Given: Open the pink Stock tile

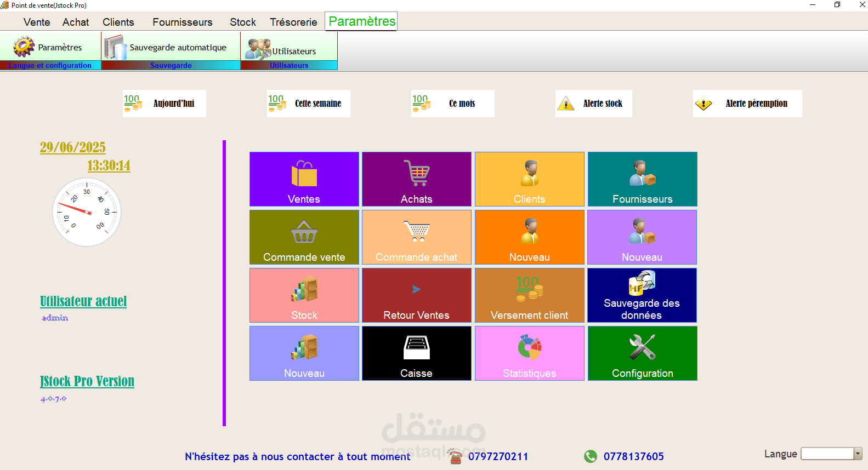Looking at the screenshot, I should 304,295.
